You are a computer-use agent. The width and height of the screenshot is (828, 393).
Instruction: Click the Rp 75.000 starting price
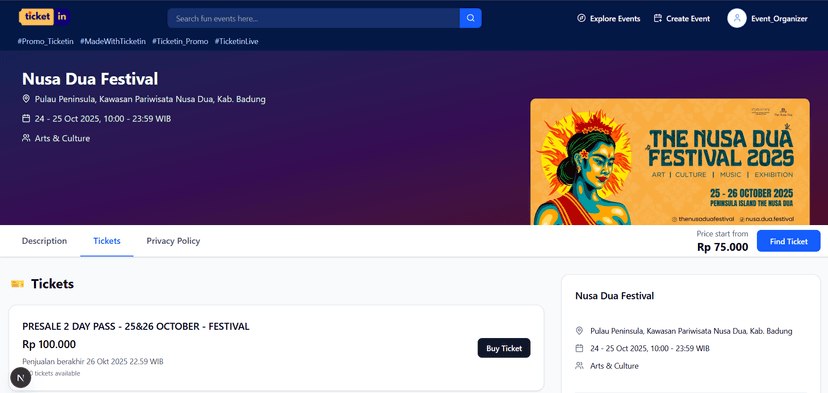click(x=722, y=247)
